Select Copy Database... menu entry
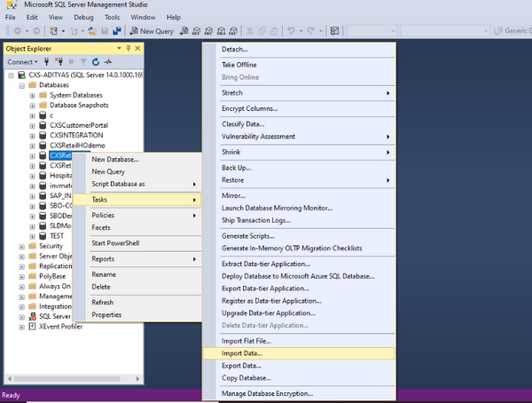This screenshot has height=403, width=532. click(299, 378)
